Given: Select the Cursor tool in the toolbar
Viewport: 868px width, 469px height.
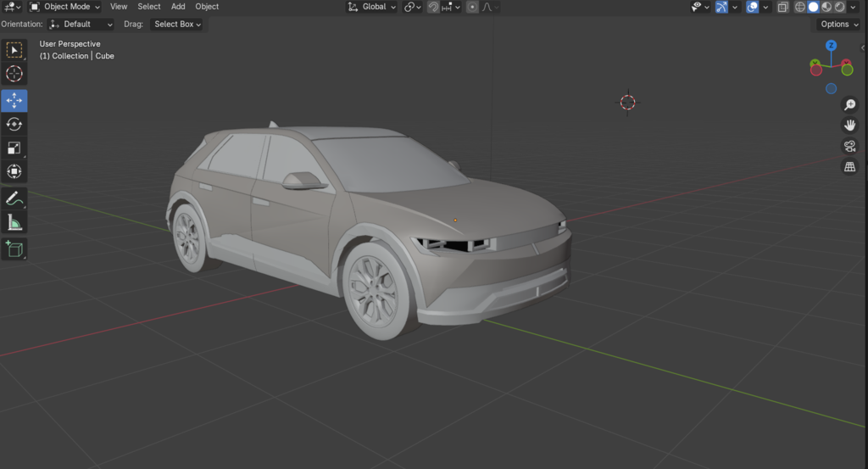Looking at the screenshot, I should [14, 74].
